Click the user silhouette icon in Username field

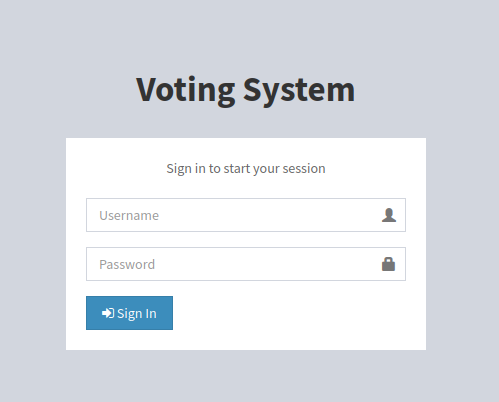[x=389, y=215]
